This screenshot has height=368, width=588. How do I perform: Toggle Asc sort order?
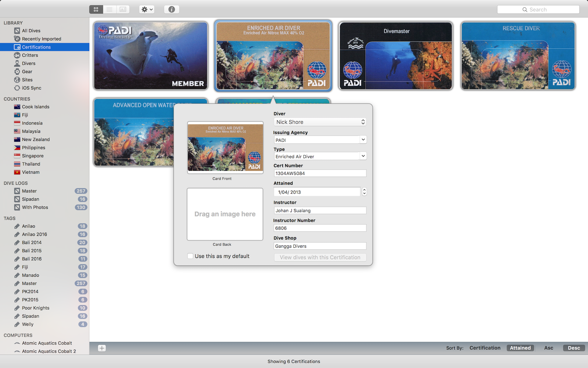click(x=548, y=348)
